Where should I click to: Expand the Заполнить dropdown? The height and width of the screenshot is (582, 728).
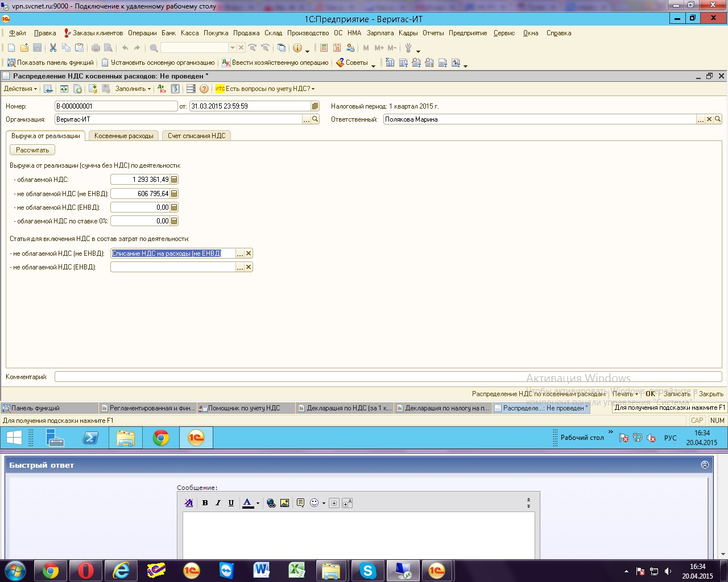pos(133,89)
